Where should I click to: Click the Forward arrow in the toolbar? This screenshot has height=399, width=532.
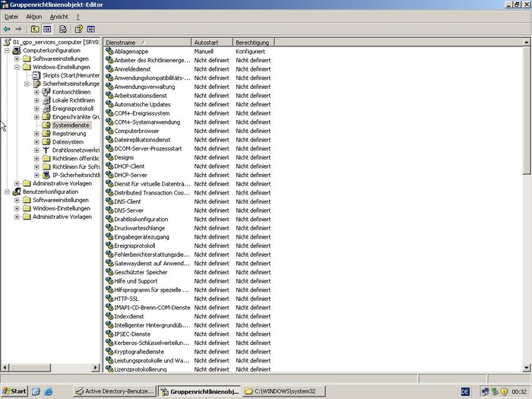19,29
